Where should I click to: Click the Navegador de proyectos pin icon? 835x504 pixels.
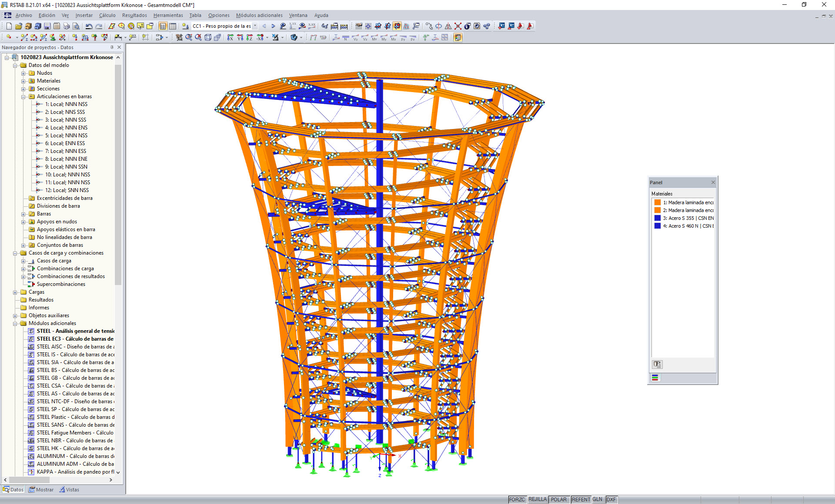pyautogui.click(x=112, y=47)
